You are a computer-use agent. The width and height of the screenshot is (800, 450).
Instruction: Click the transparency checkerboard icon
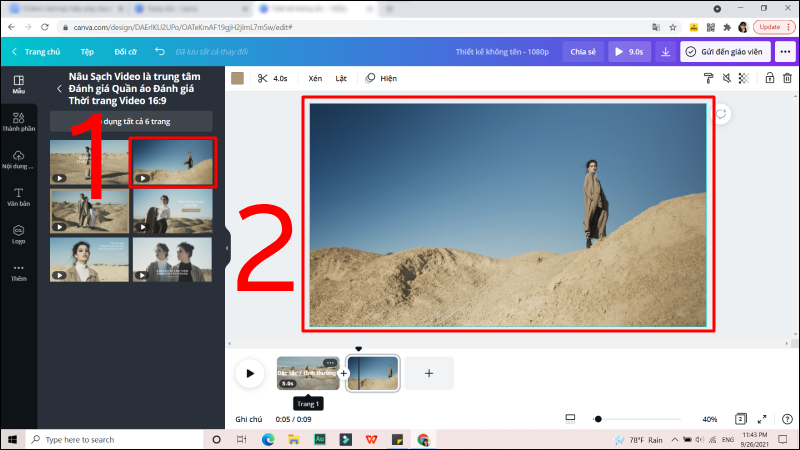point(744,78)
